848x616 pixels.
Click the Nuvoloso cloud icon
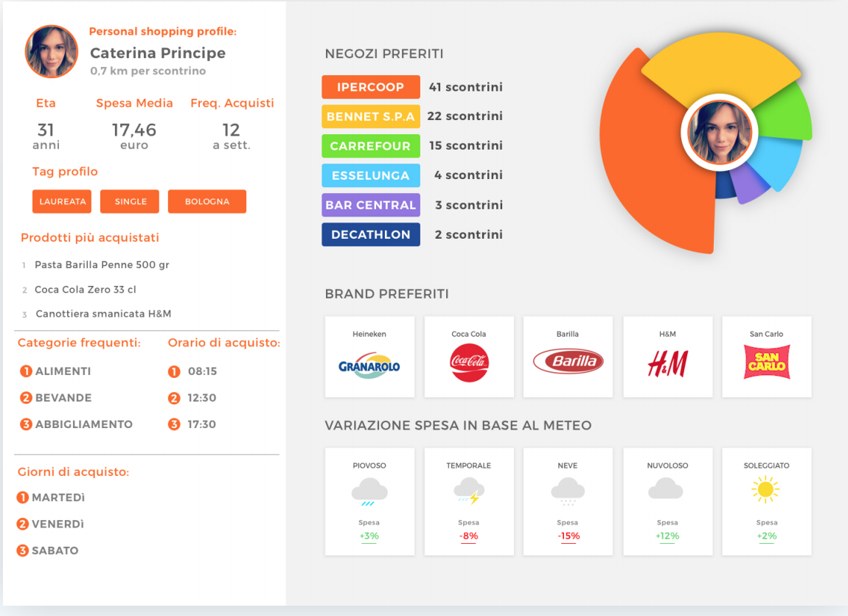(666, 489)
